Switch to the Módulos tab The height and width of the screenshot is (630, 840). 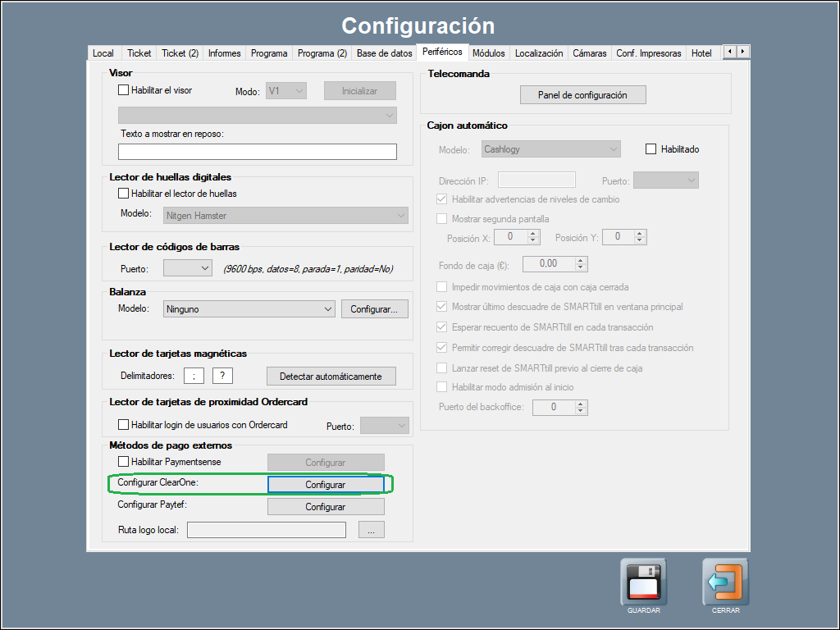tap(488, 53)
